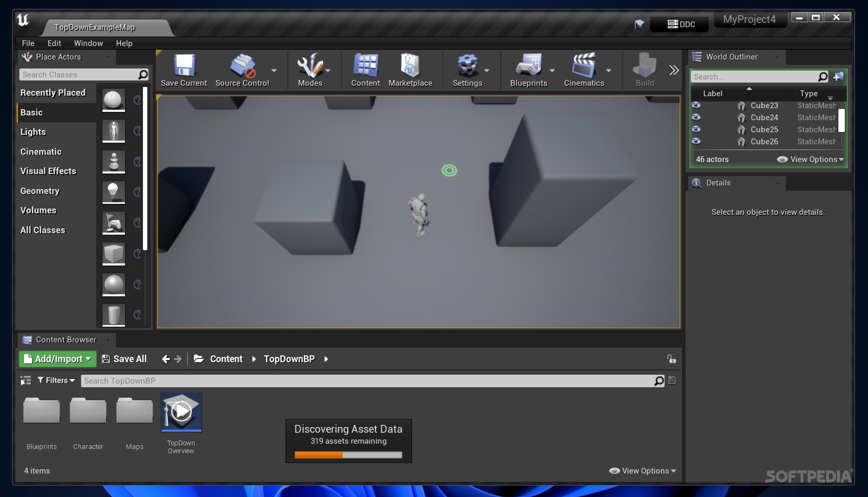Navigate back in Content Browser history
868x497 pixels.
[x=166, y=359]
